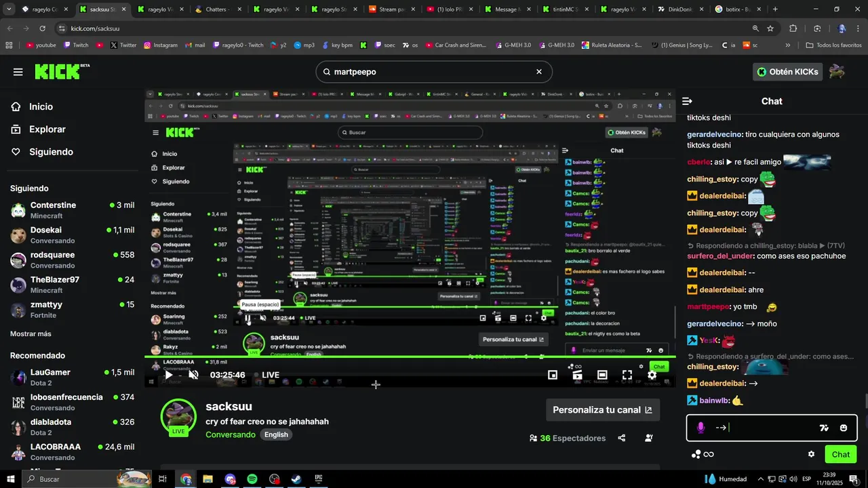Viewport: 868px width, 488px height.
Task: Open the emoji picker in the chat box
Action: pos(844,428)
